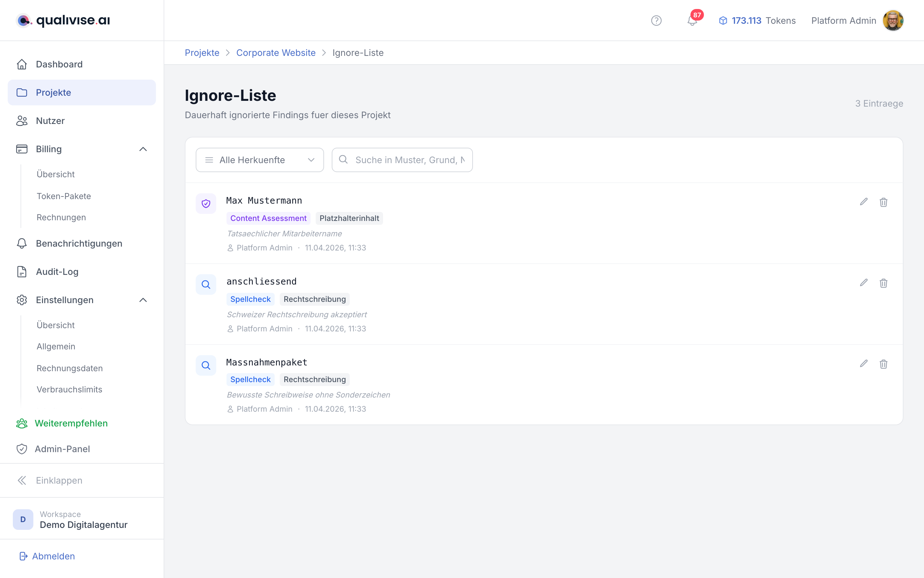Click the shield icon beside Max Mustermann
Image resolution: width=924 pixels, height=578 pixels.
point(206,203)
